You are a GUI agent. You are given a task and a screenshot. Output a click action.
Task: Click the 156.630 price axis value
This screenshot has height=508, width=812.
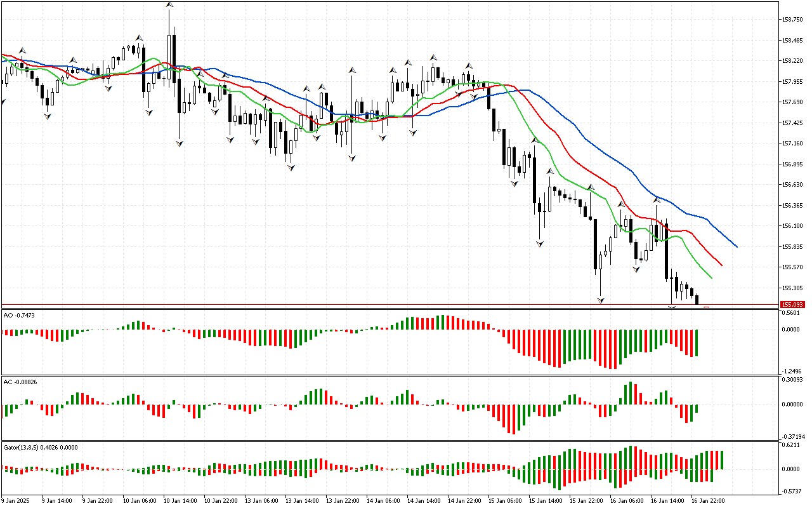point(792,185)
